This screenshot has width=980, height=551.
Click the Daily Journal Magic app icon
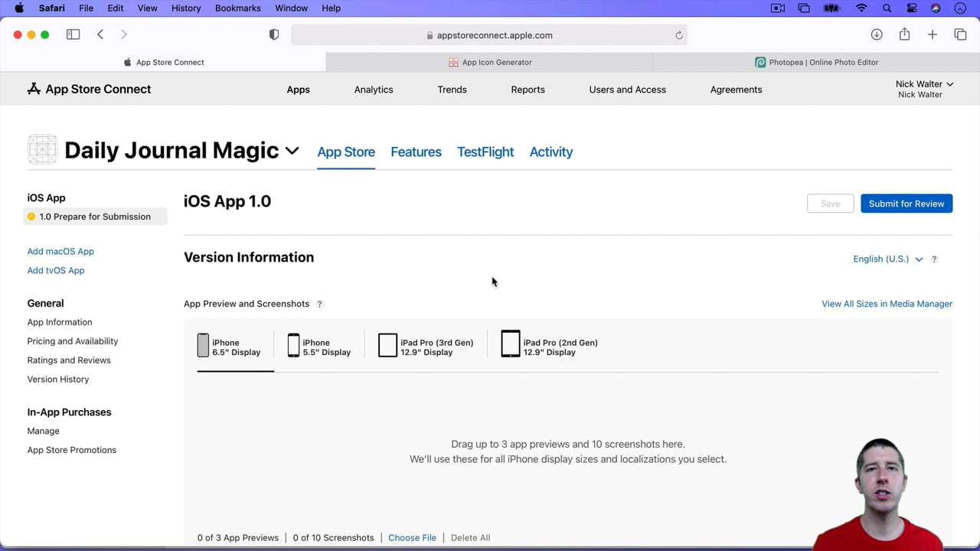coord(42,150)
